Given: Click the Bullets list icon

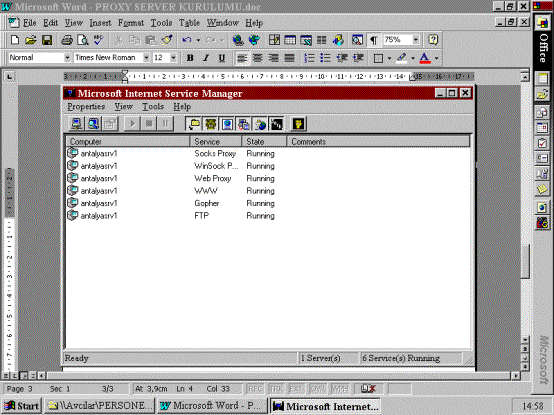Looking at the screenshot, I should click(325, 58).
